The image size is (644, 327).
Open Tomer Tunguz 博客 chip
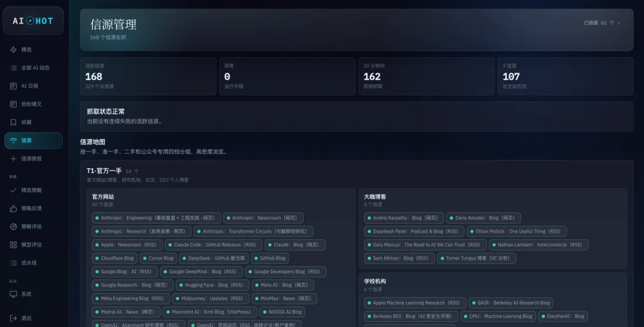tap(476, 258)
